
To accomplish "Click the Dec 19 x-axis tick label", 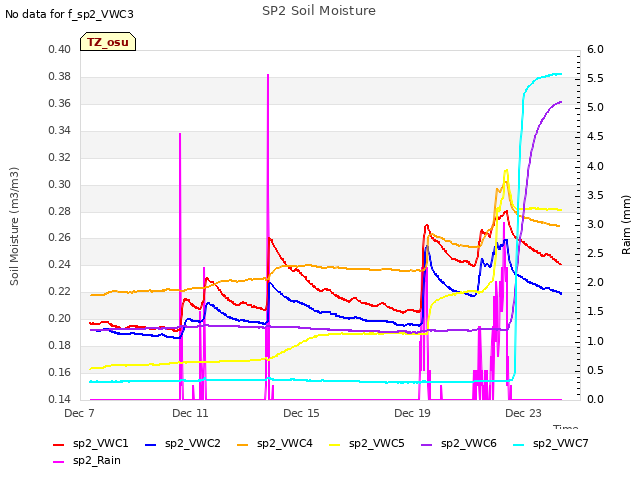I will pos(412,413).
